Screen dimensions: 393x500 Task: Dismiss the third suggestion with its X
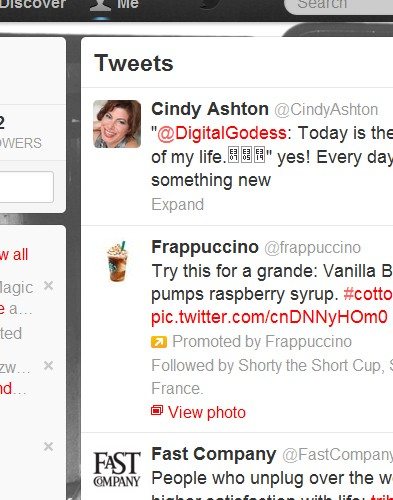[49, 446]
